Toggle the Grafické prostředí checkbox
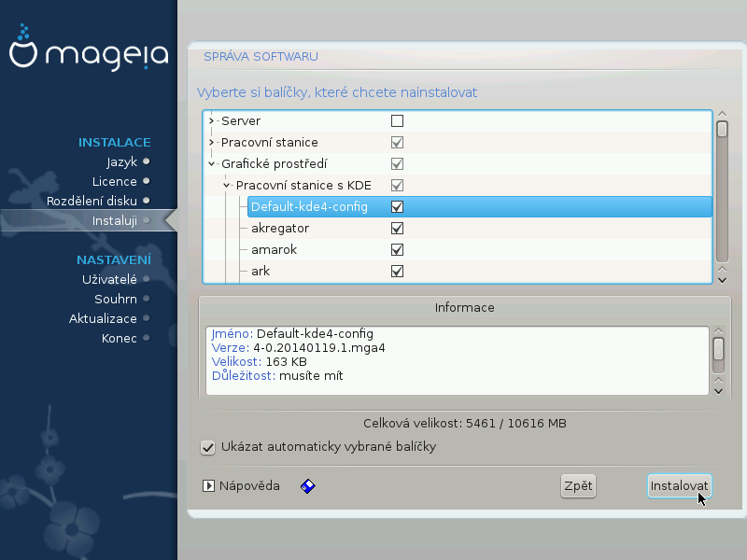The image size is (747, 560). coord(397,164)
